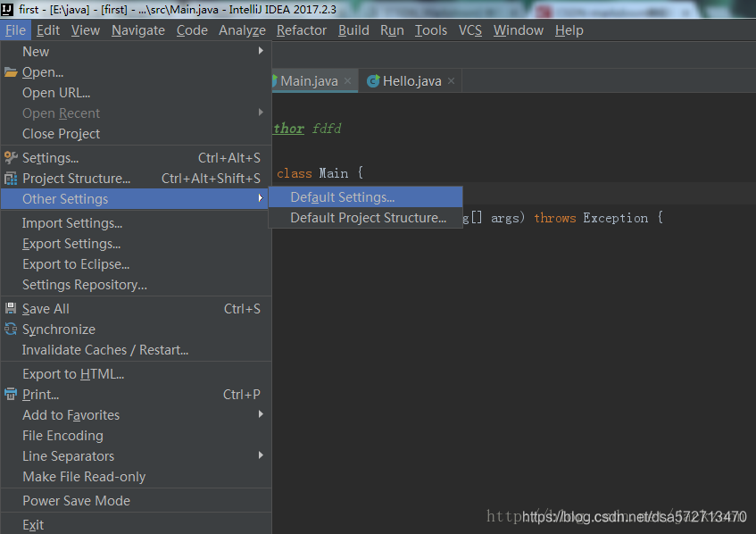
Task: Open the VCS menu
Action: pyautogui.click(x=470, y=30)
